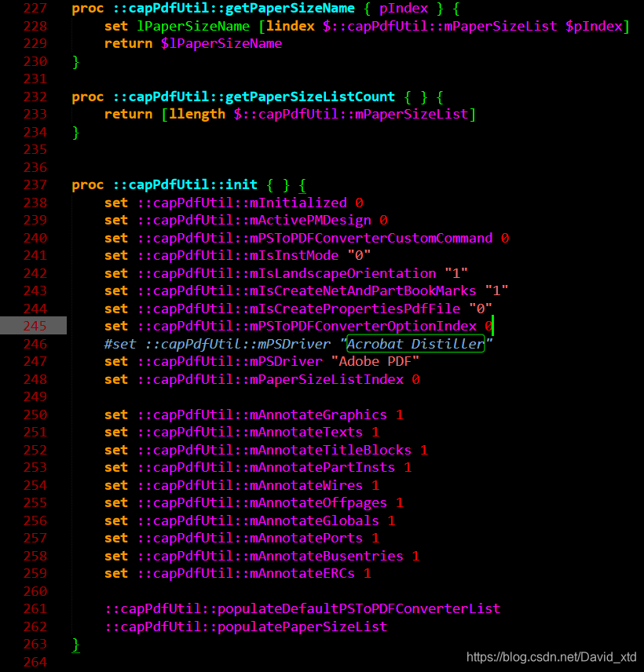Click the closing brace on line 263
Viewport: 644px width, 672px height.
pos(76,645)
